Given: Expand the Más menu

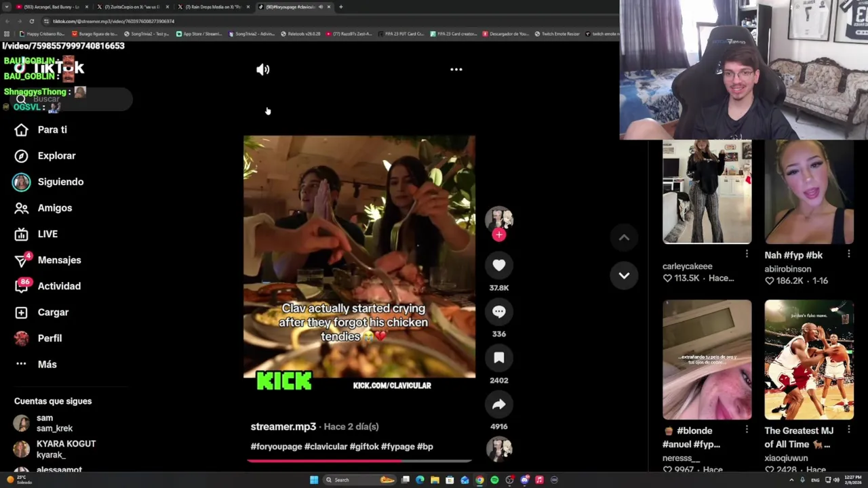Looking at the screenshot, I should [x=37, y=365].
